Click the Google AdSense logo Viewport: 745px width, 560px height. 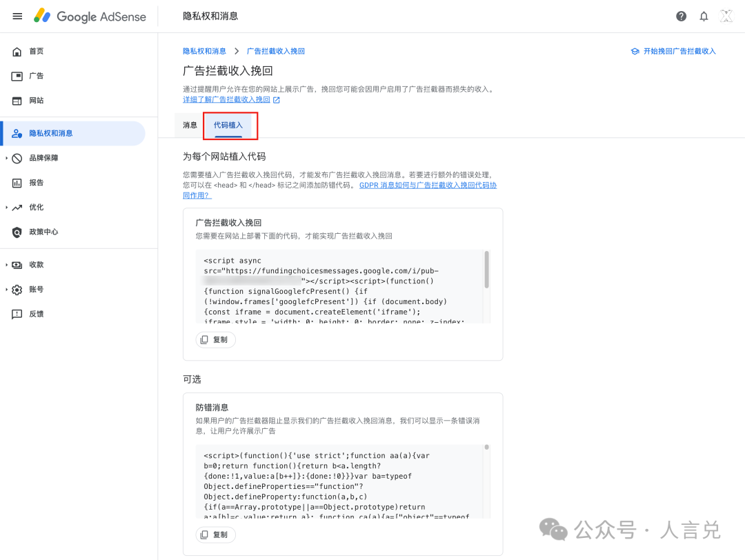[90, 16]
